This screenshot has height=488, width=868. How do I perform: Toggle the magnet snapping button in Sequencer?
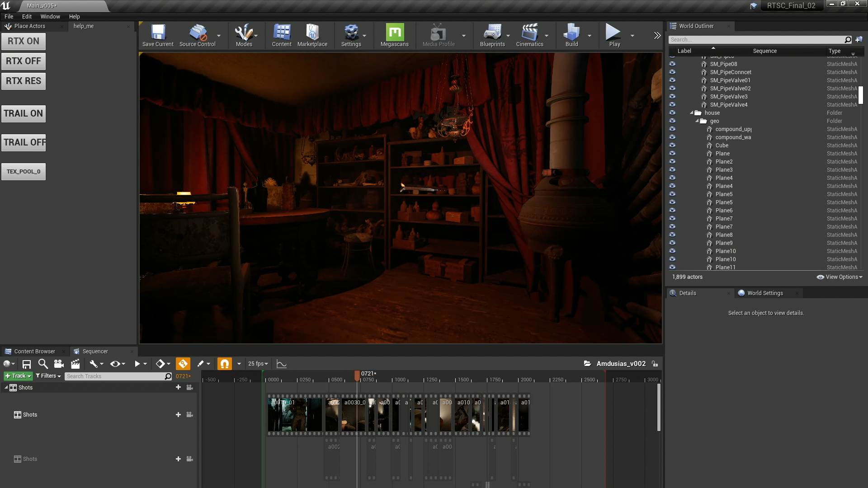[x=224, y=364]
